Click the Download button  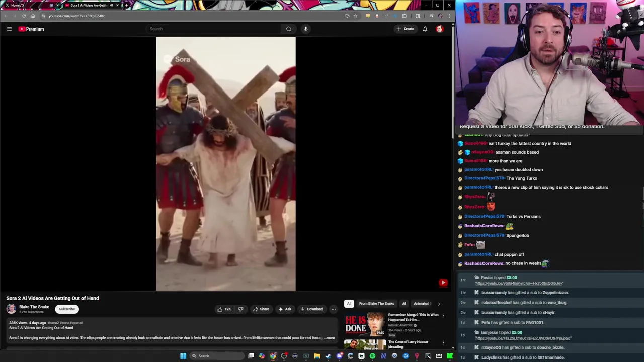[312, 309]
